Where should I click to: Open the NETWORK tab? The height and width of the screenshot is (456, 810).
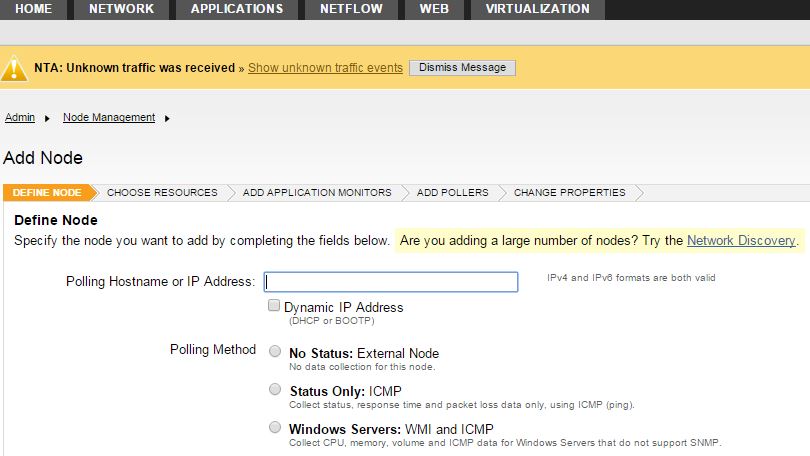(x=121, y=9)
